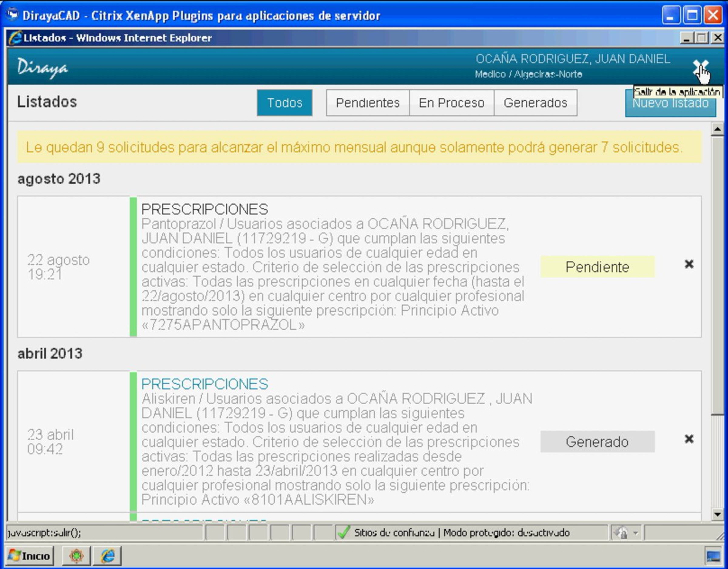Select the Todos filter

click(284, 102)
